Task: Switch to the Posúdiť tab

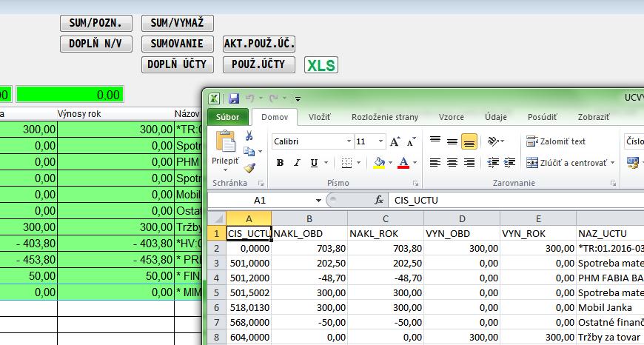Action: click(x=543, y=117)
